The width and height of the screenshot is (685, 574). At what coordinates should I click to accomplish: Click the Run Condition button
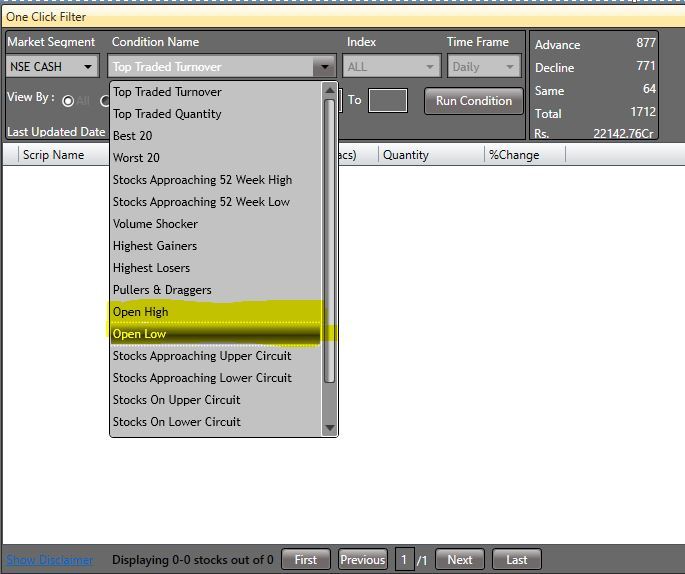(x=473, y=101)
